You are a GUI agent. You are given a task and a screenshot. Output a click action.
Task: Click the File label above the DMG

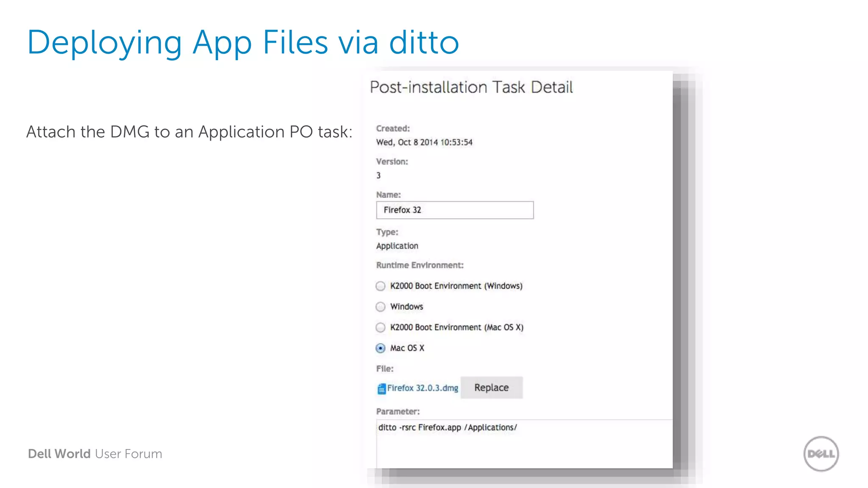point(385,369)
